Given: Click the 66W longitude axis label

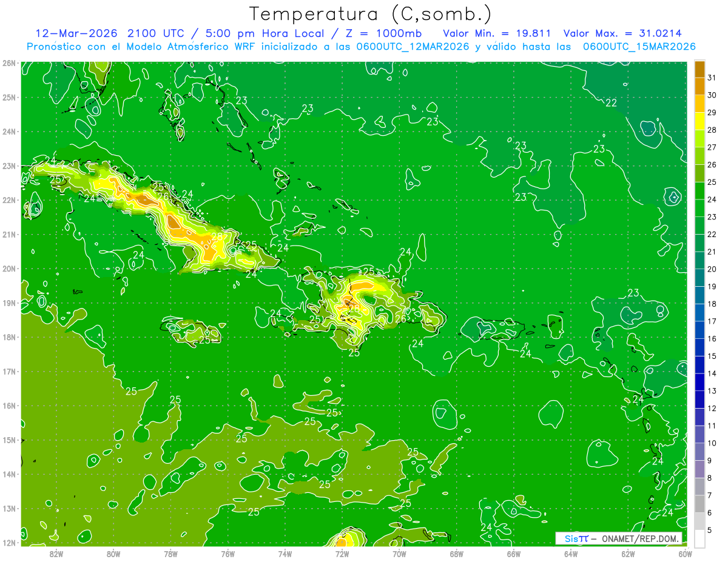Looking at the screenshot, I should coord(514,553).
